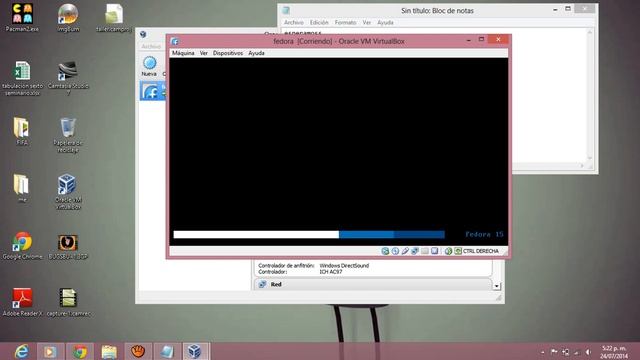Click the Fedora 15 boot text
This screenshot has height=360, width=640.
[484, 234]
